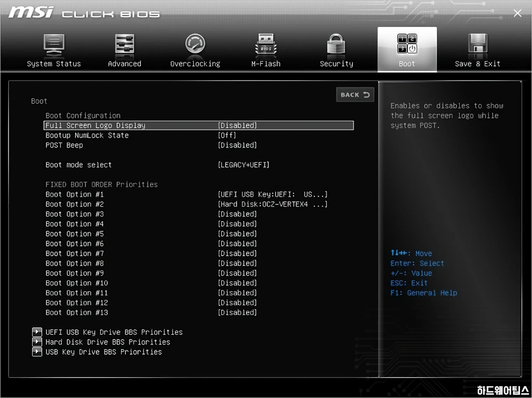
Task: Change Boot Option #8 [Disabled] value
Action: coord(237,263)
